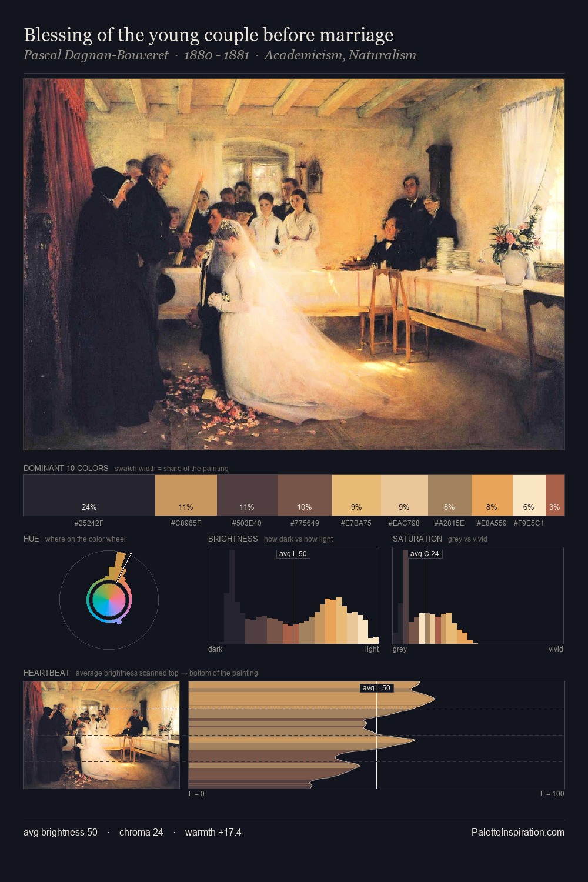588x882 pixels.
Task: Click the heartbeat brightness profile chart
Action: [376, 735]
